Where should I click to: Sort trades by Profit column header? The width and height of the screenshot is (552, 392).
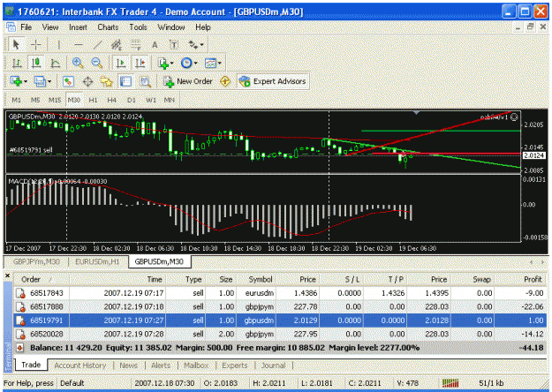[x=521, y=279]
